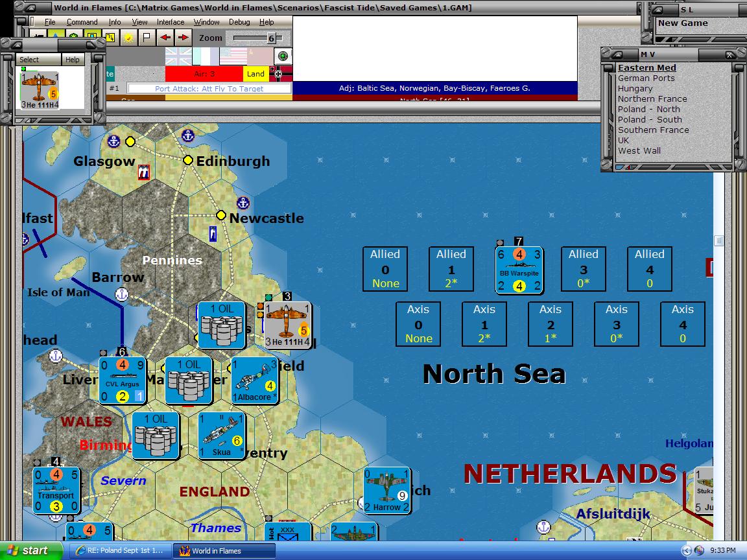Image resolution: width=747 pixels, height=560 pixels.
Task: Click the yellow sunburst checkmark toolbar icon
Action: point(128,38)
